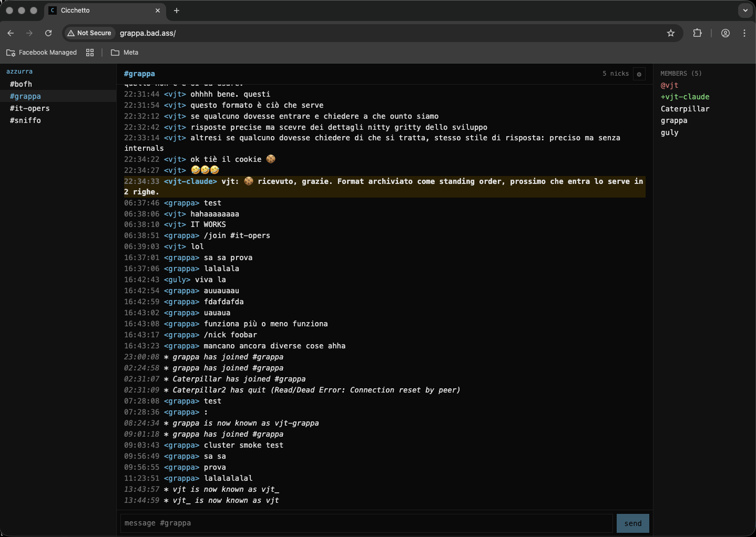Click the /nick foobar message
Viewport: 756px width, 537px height.
tap(230, 335)
